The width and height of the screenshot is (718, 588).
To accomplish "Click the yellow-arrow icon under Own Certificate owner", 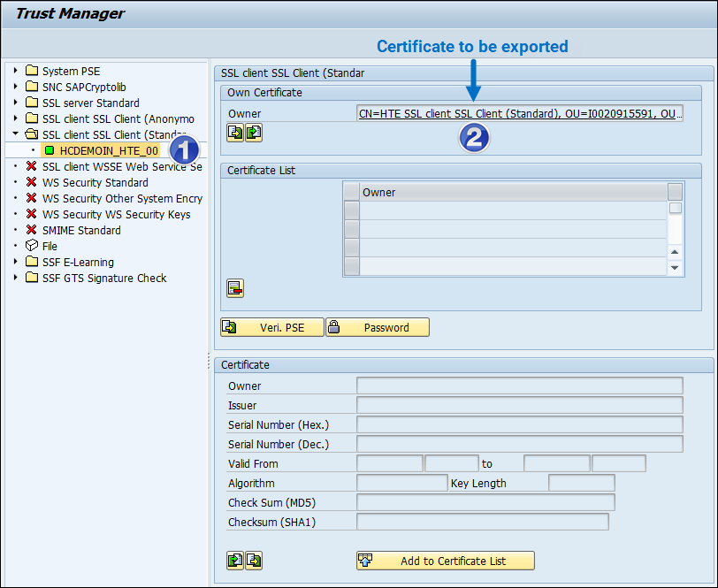I will pyautogui.click(x=235, y=133).
